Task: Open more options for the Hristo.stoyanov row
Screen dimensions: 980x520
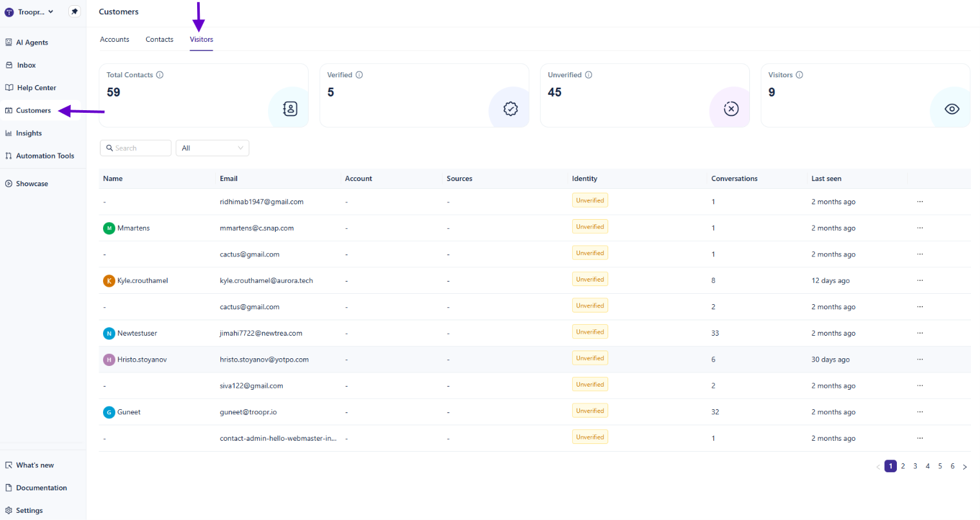Action: [920, 360]
